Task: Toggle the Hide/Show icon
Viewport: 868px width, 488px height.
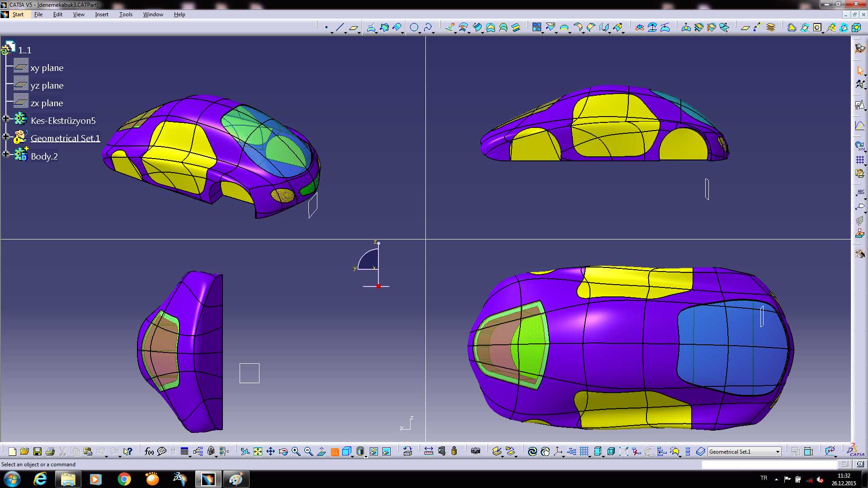Action: coord(373,451)
